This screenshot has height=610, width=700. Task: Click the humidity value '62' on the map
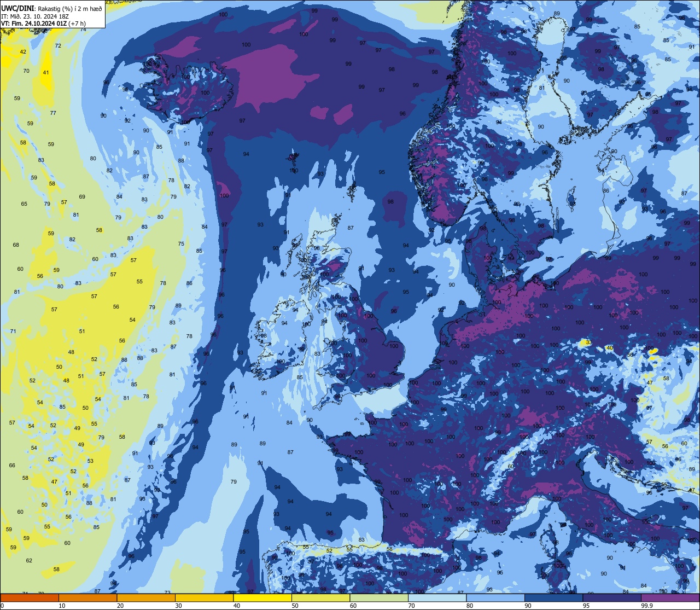click(29, 561)
